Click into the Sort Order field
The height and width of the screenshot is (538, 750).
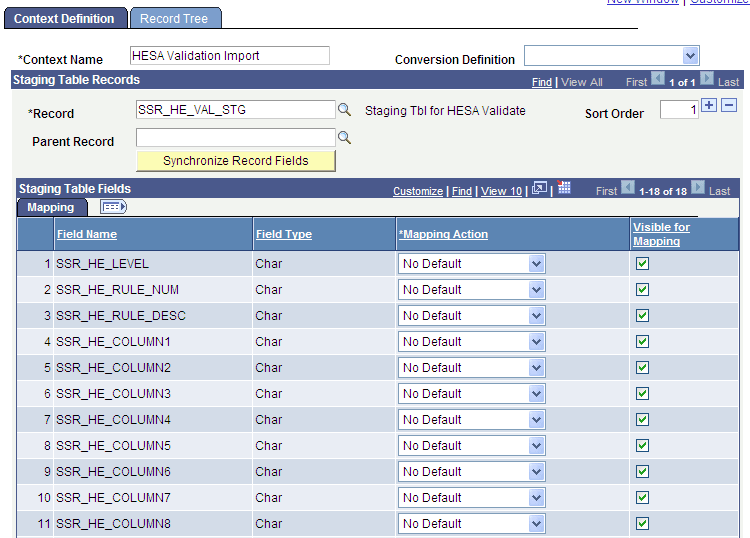click(x=679, y=110)
